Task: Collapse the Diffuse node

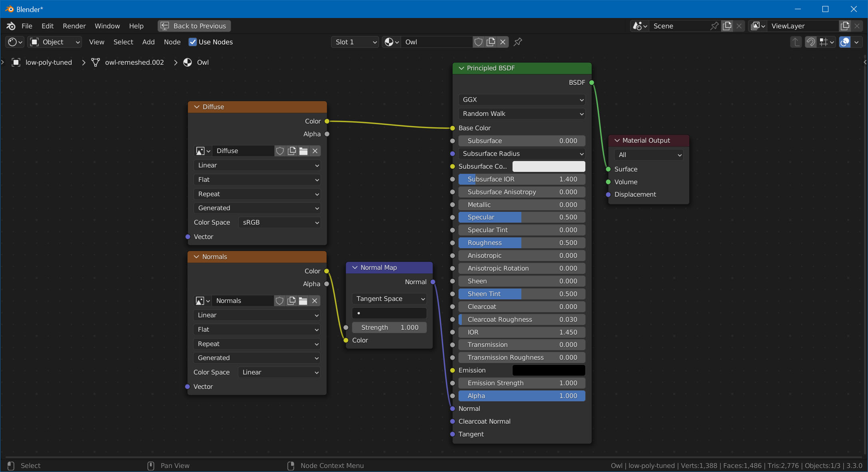Action: (197, 107)
